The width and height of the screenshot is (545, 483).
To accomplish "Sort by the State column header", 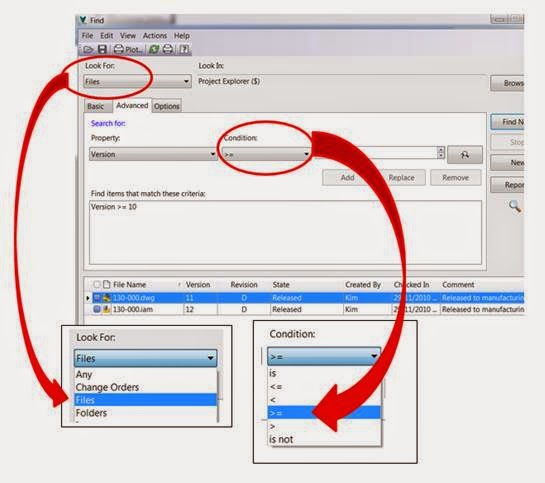I will [281, 285].
